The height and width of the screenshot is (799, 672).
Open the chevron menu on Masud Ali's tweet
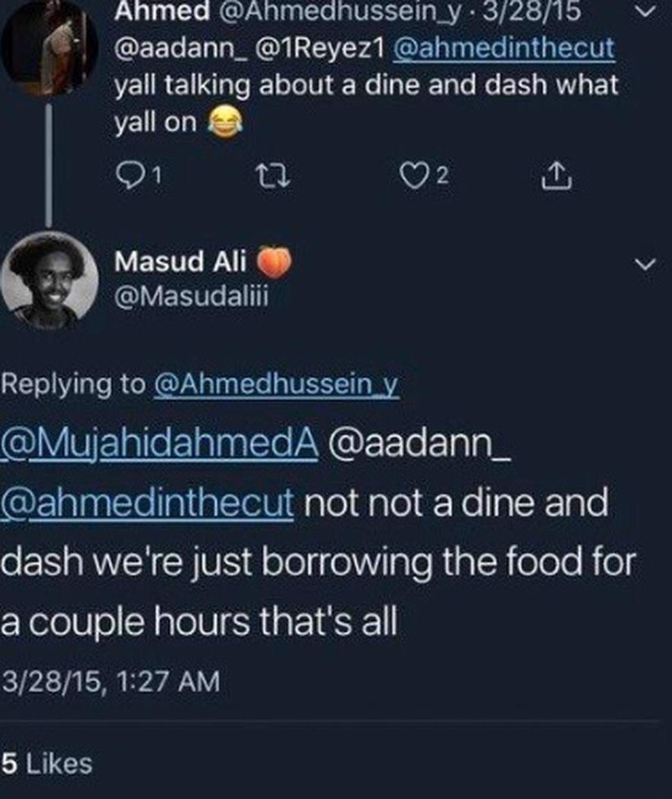[x=646, y=264]
